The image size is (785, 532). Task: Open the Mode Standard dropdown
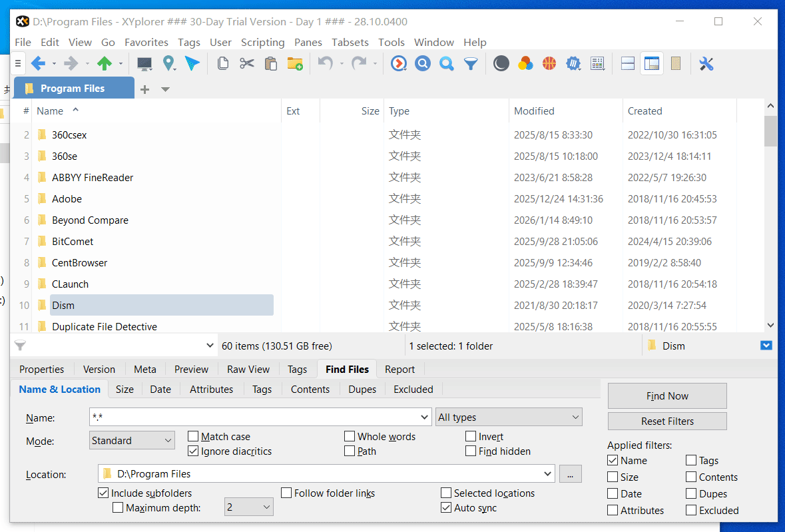(132, 441)
